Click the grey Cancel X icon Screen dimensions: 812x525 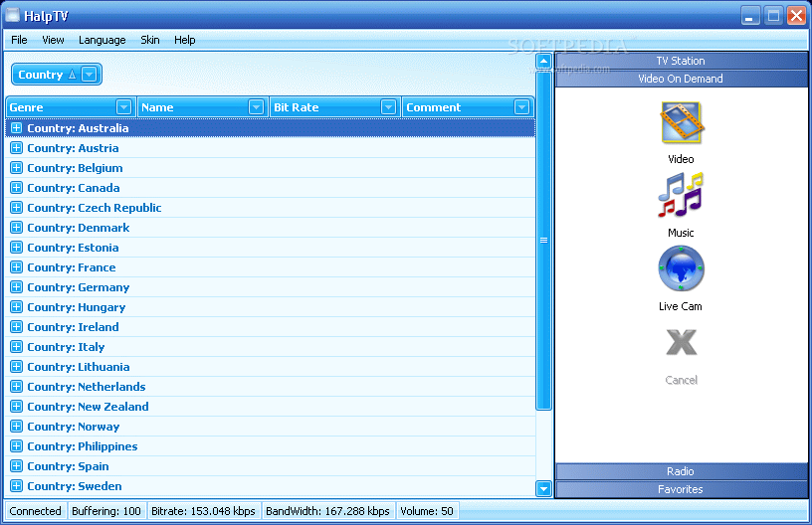coord(681,342)
